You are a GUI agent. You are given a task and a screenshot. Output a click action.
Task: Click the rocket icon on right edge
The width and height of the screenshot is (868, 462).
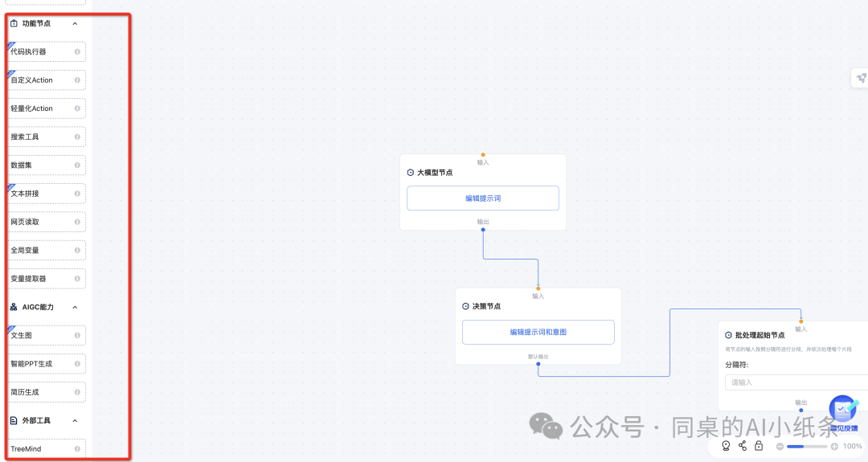pyautogui.click(x=861, y=78)
